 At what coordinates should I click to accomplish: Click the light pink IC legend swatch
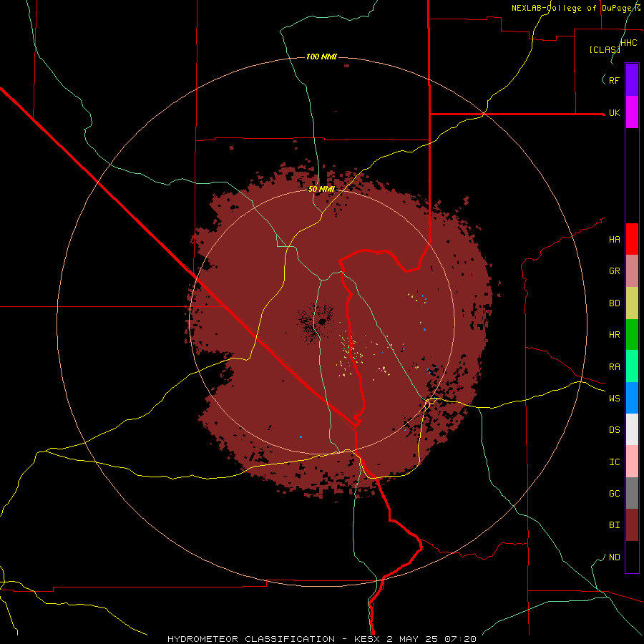[632, 462]
